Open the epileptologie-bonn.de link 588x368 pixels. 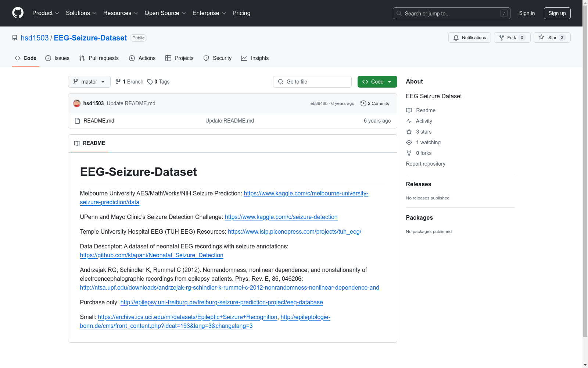pos(166,326)
